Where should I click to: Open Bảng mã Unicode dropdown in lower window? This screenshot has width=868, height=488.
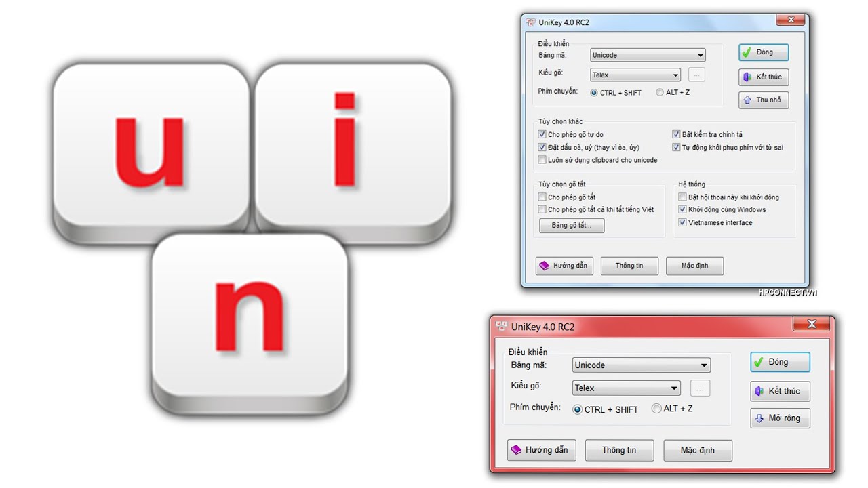tap(642, 365)
